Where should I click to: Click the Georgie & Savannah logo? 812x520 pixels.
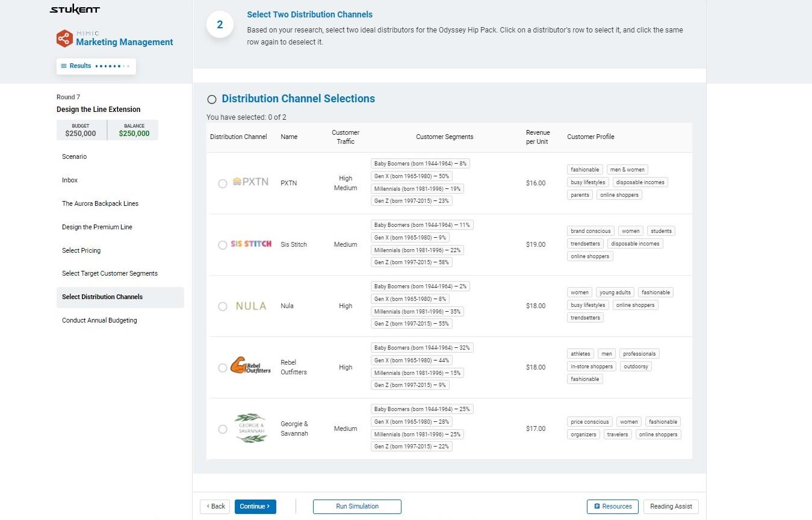251,428
